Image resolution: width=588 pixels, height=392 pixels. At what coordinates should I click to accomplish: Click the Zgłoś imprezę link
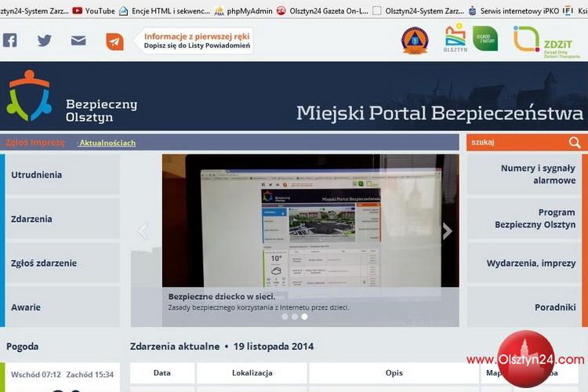(x=34, y=143)
